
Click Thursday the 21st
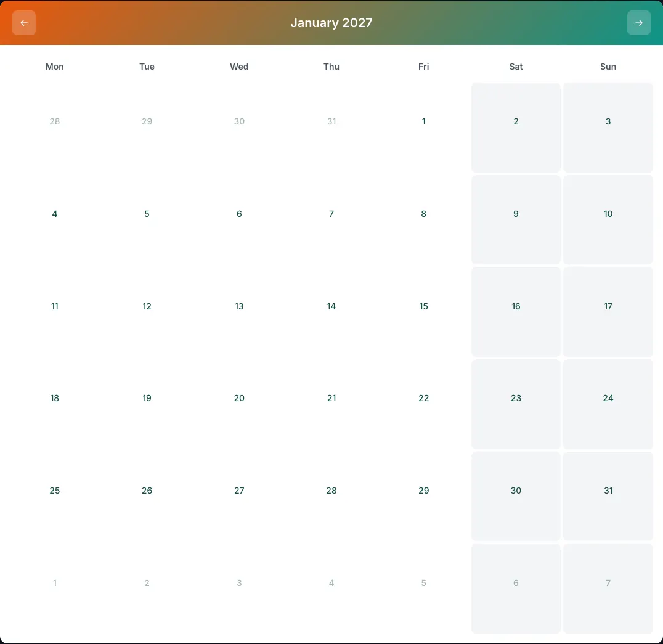tap(331, 404)
